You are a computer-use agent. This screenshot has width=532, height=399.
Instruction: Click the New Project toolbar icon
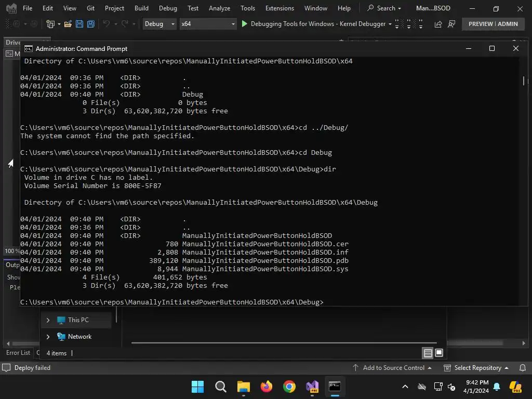[50, 24]
